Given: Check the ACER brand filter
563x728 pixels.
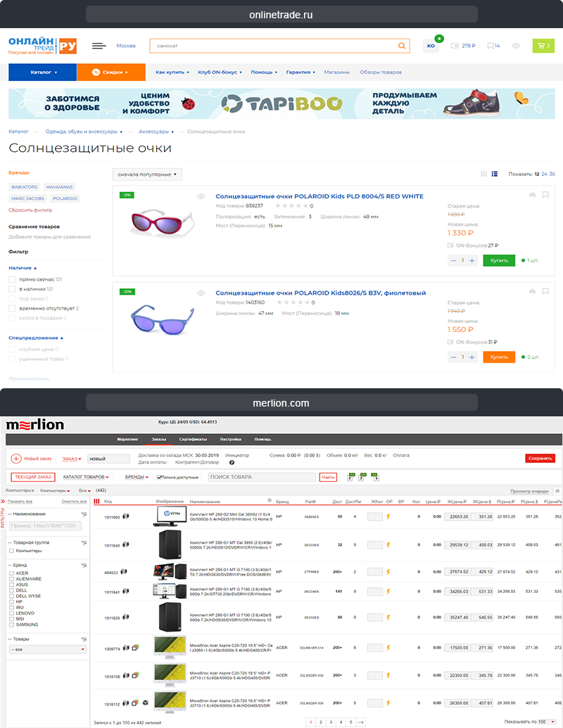Looking at the screenshot, I should click(x=12, y=573).
